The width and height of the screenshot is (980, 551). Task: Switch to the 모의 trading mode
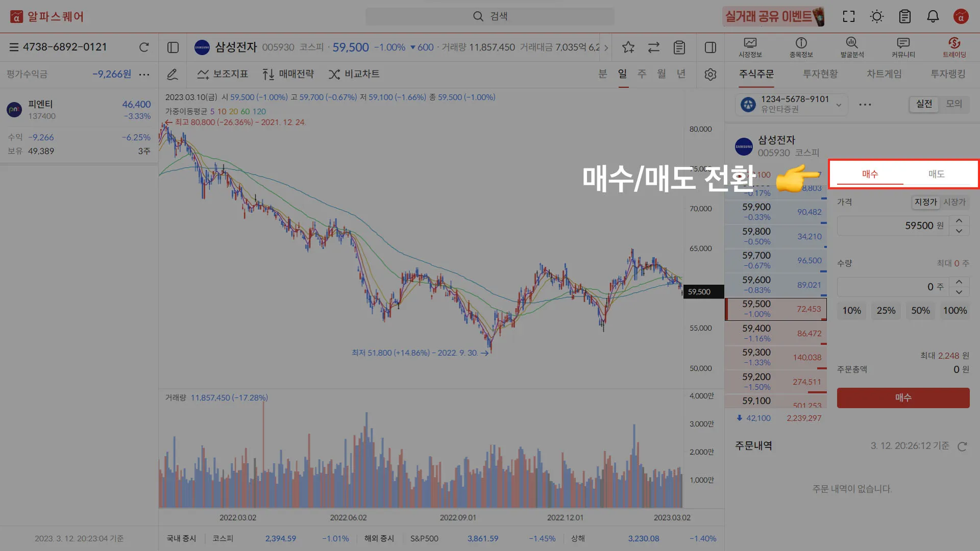pos(953,104)
